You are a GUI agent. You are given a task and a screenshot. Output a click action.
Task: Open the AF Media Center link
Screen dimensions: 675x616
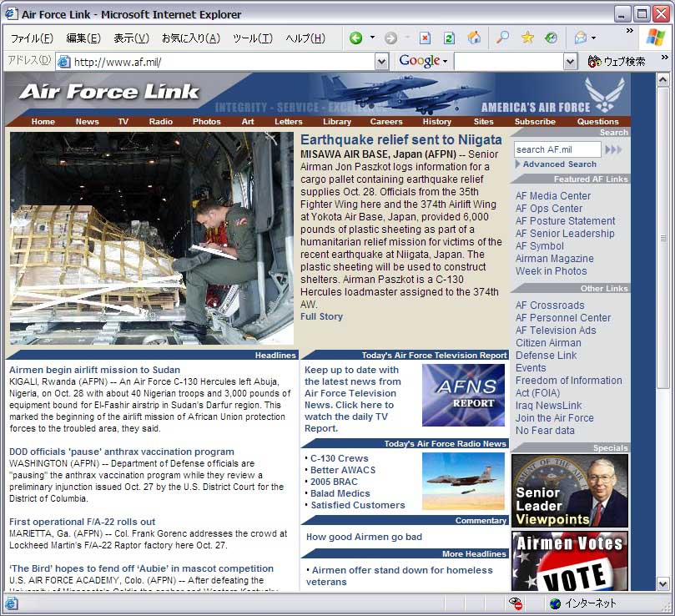click(553, 196)
